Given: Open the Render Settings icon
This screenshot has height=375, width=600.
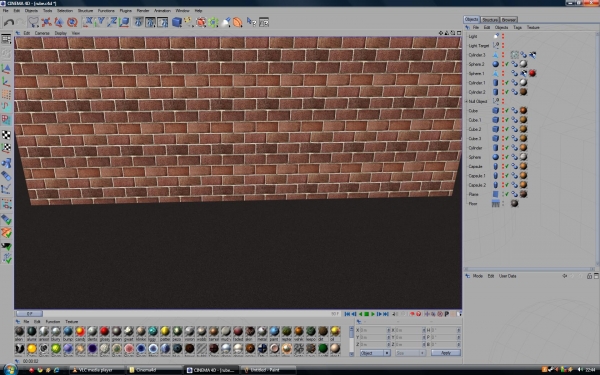Looking at the screenshot, I should point(163,22).
